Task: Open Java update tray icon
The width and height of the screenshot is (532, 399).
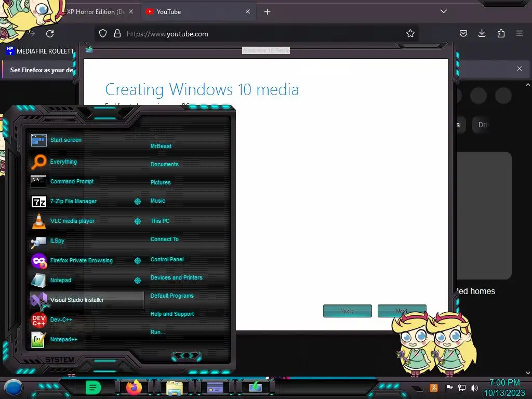Action: click(x=434, y=388)
